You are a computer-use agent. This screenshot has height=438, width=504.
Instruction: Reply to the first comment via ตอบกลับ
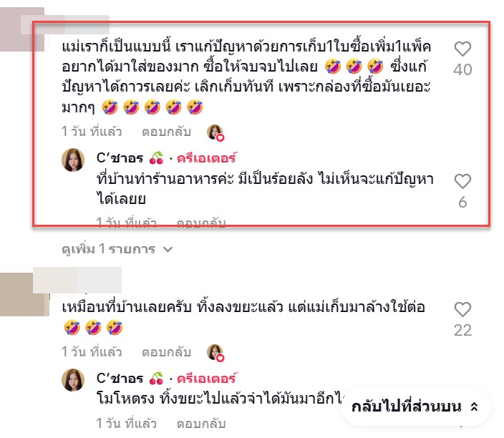[167, 132]
